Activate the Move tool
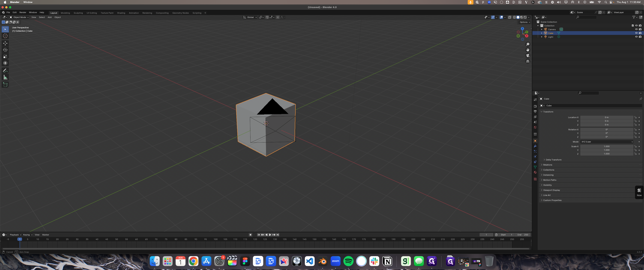Viewport: 644px width, 270px height. point(5,43)
